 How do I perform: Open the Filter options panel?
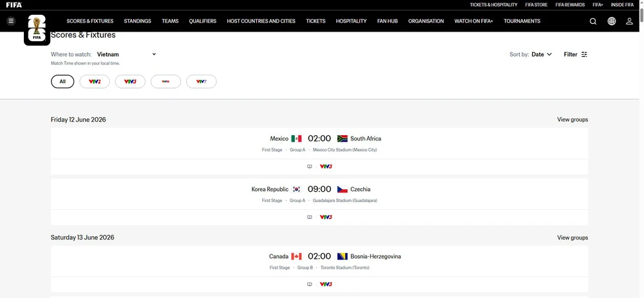point(575,55)
